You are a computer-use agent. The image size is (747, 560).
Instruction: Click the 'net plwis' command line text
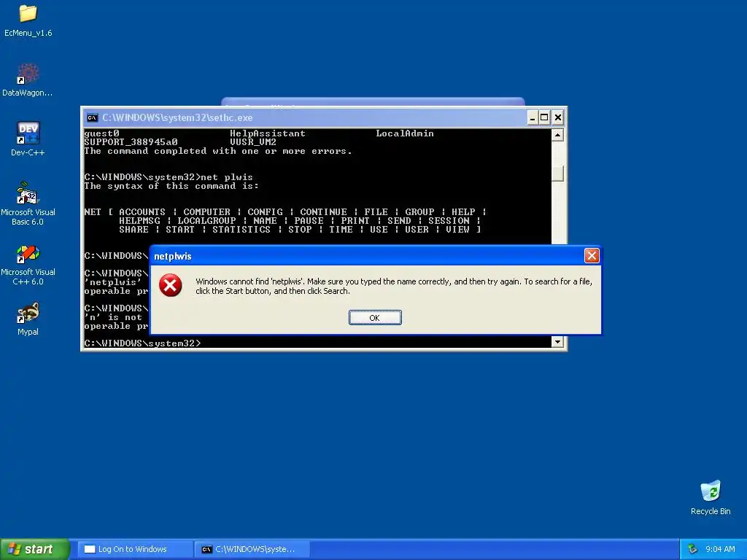(x=227, y=177)
